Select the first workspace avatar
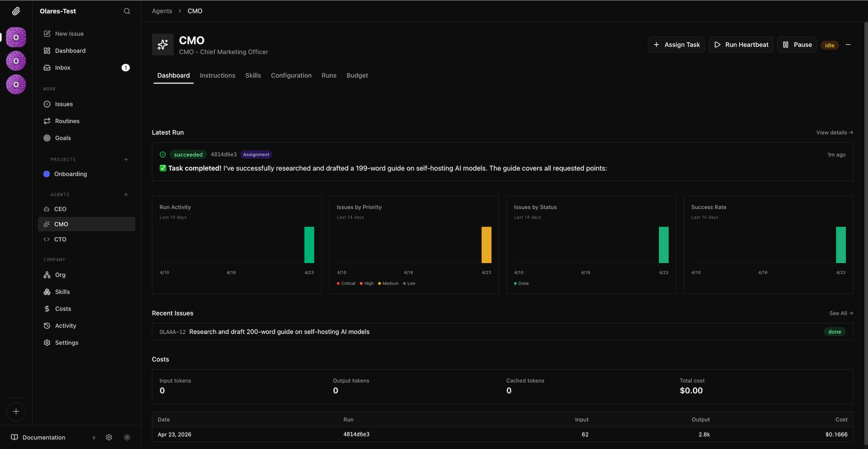 point(16,38)
